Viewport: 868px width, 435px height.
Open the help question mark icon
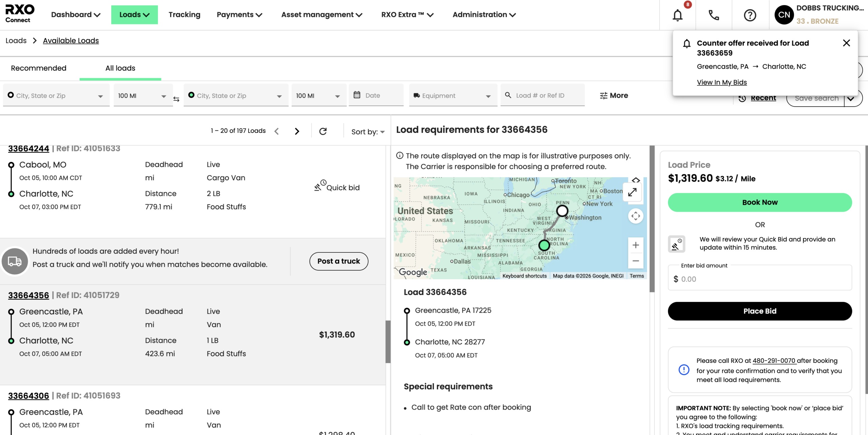pyautogui.click(x=750, y=15)
